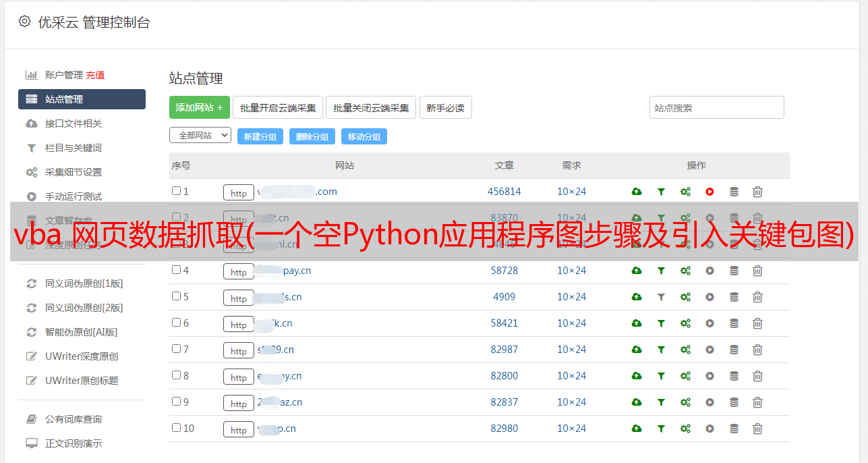
Task: Click the http button in row 10
Action: (239, 429)
